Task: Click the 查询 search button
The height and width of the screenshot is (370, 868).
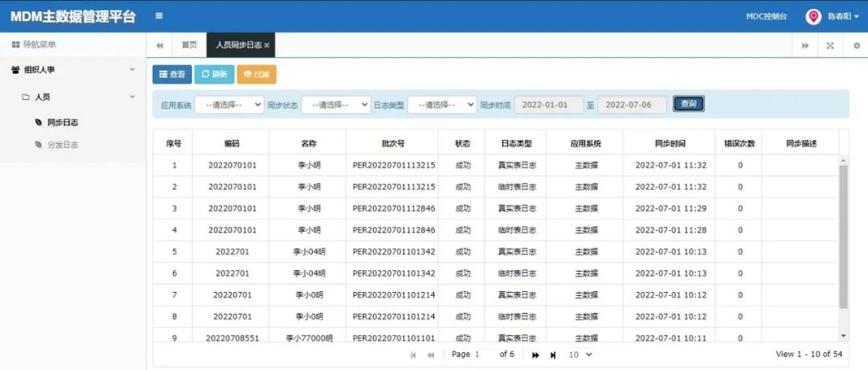Action: [x=689, y=104]
